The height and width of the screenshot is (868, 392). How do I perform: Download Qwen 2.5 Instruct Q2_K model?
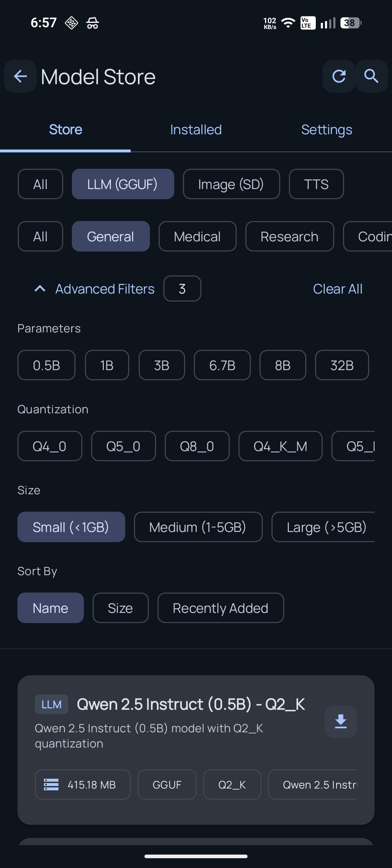click(x=340, y=721)
